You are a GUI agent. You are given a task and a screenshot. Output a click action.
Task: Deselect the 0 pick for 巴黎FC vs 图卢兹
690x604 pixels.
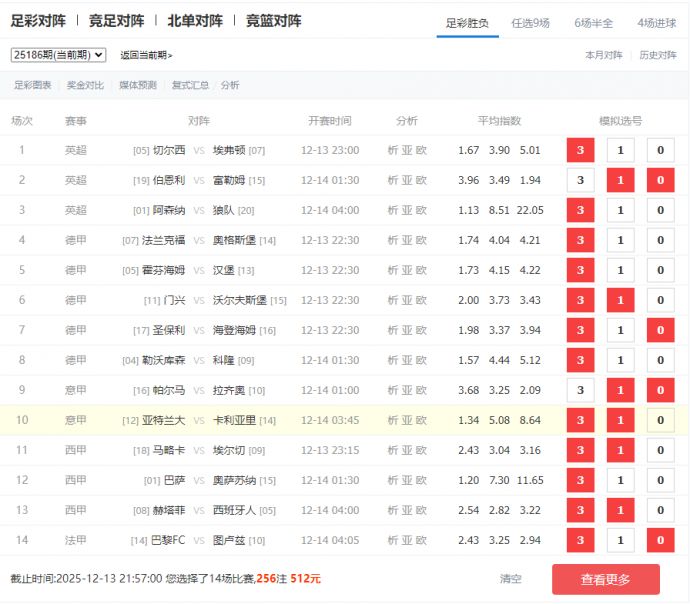660,541
